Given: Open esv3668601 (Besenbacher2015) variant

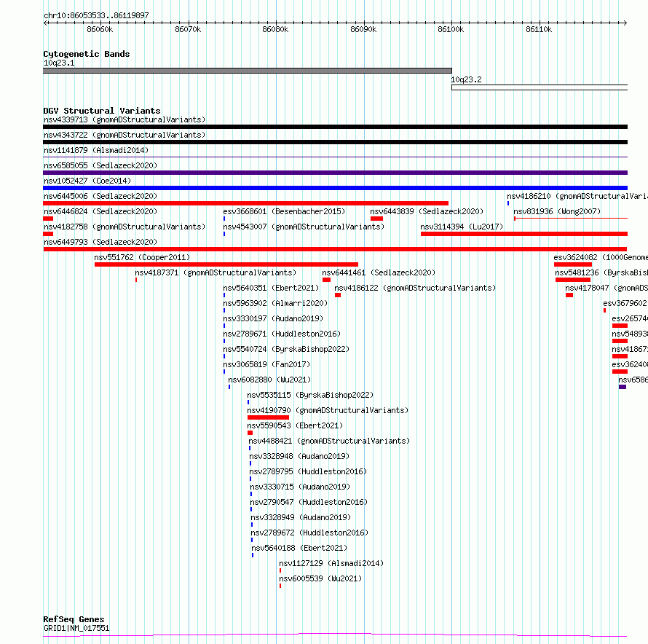Looking at the screenshot, I should [x=284, y=211].
